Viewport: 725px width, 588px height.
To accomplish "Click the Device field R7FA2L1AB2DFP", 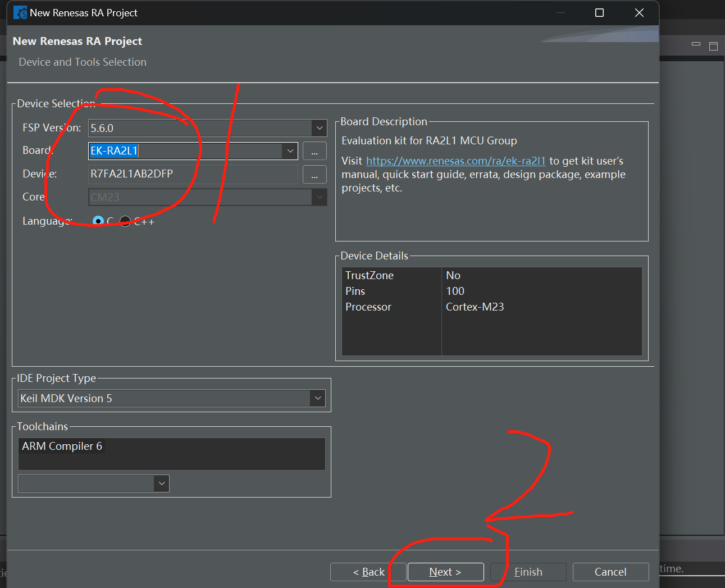I will coord(193,174).
